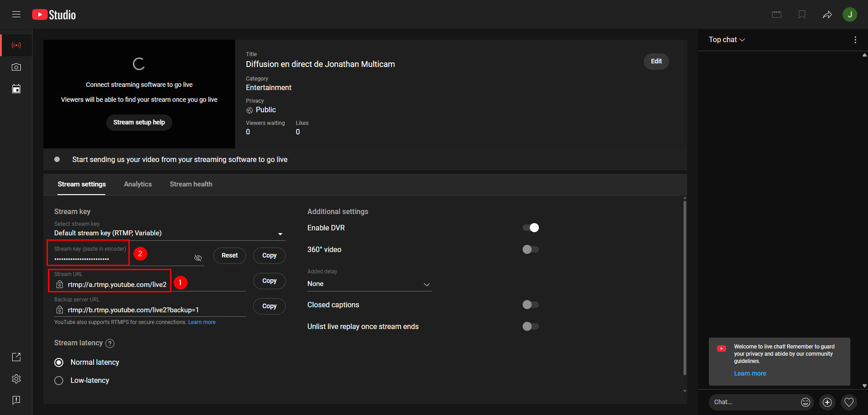Open the RTMPS Learn more link
Image resolution: width=868 pixels, height=415 pixels.
[x=202, y=322]
